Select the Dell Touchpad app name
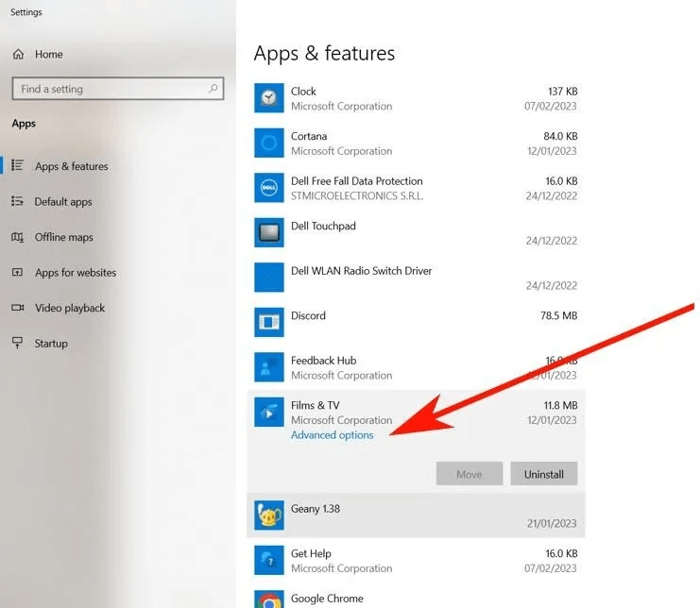Viewport: 700px width, 608px height. [323, 227]
